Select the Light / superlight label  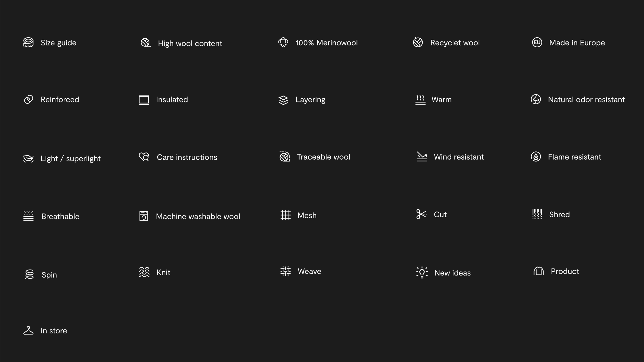[x=71, y=159]
